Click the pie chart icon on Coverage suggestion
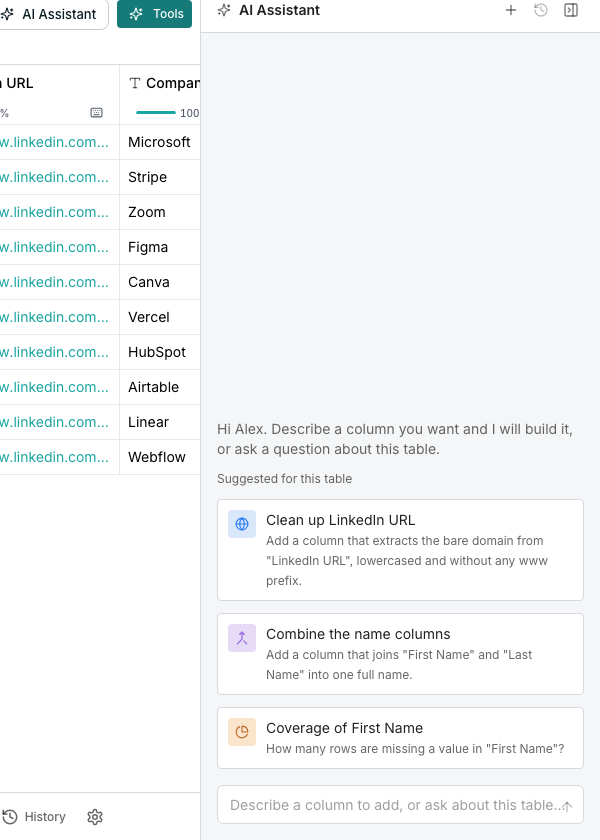600x840 pixels. 242,732
